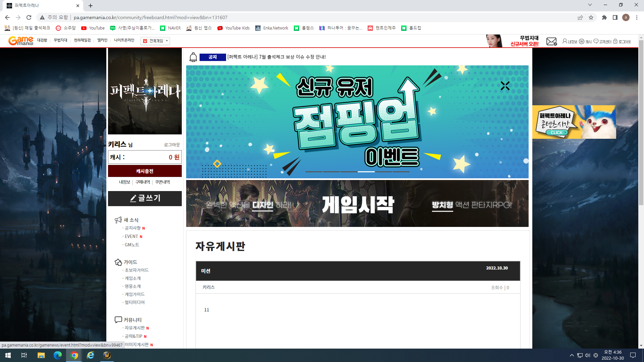644x362 pixels.
Task: Show hidden system tray icons
Action: point(572,355)
